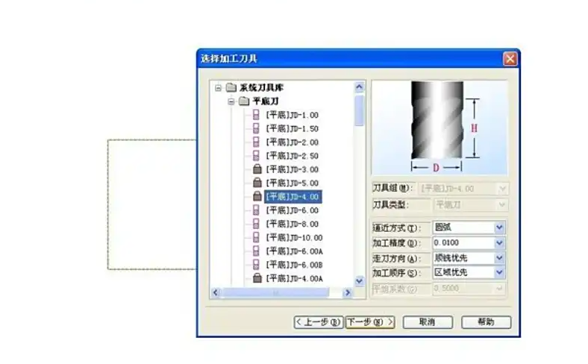The height and width of the screenshot is (364, 588).
Task: Select the [平底]JD-6.00A tool entry
Action: pos(294,251)
